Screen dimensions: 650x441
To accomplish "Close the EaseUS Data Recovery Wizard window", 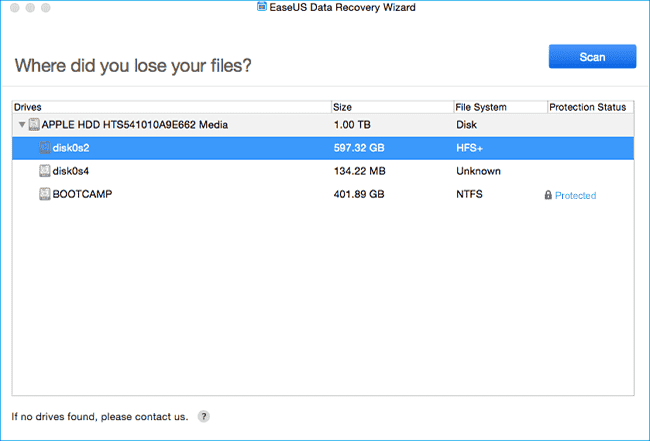I will click(14, 8).
